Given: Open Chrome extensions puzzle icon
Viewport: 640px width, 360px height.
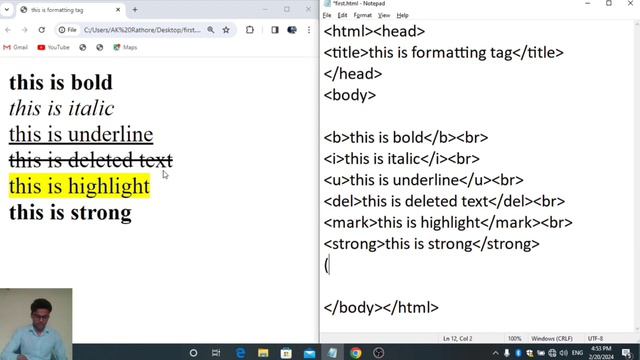Looking at the screenshot, I should pos(250,30).
